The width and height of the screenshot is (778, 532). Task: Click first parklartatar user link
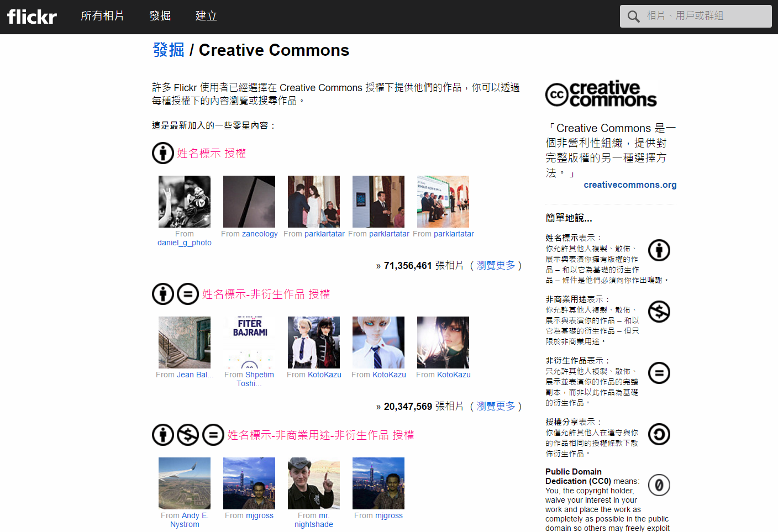[x=324, y=234]
